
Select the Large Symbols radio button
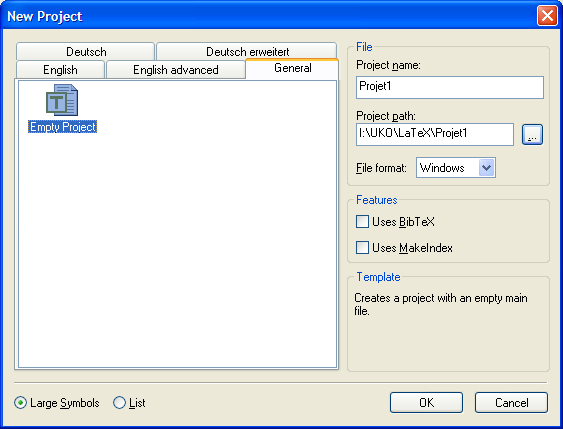coord(20,403)
